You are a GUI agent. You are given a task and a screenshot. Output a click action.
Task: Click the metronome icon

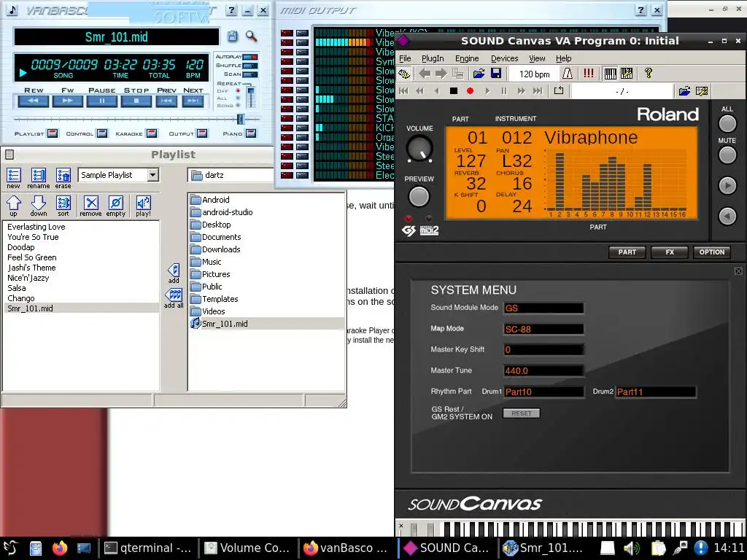(x=568, y=74)
